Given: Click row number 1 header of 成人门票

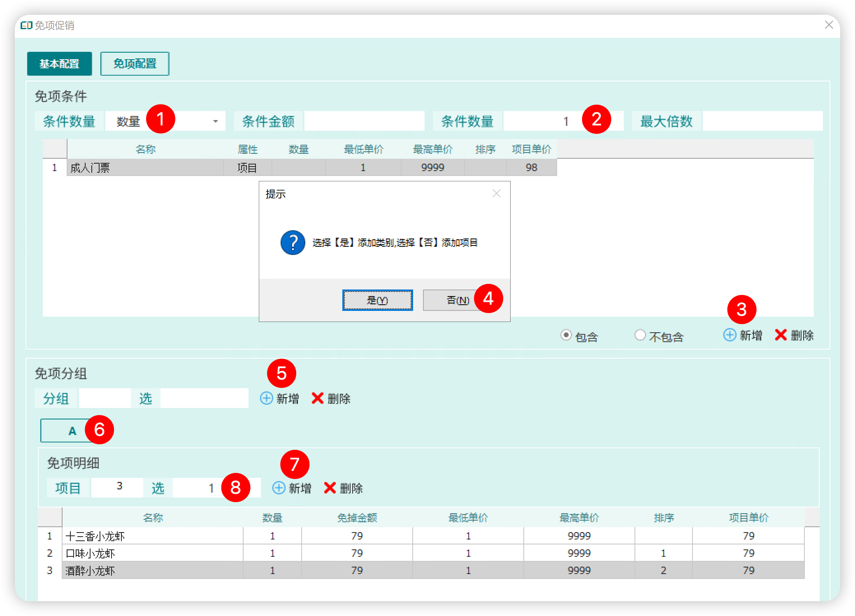Looking at the screenshot, I should click(x=54, y=167).
